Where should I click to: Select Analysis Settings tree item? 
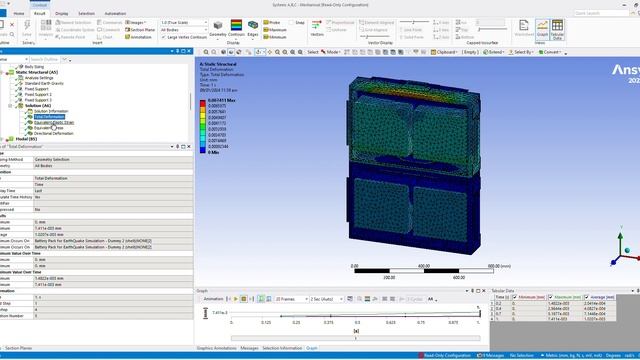(39, 78)
